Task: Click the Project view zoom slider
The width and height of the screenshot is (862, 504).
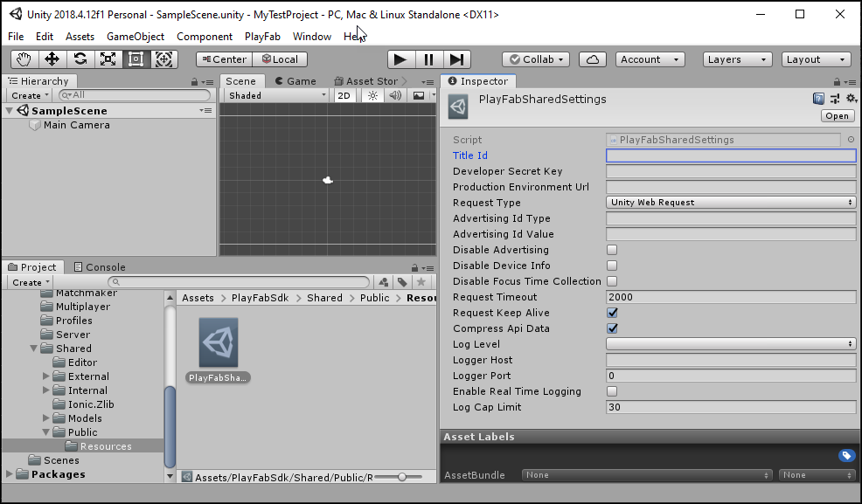Action: coord(401,477)
